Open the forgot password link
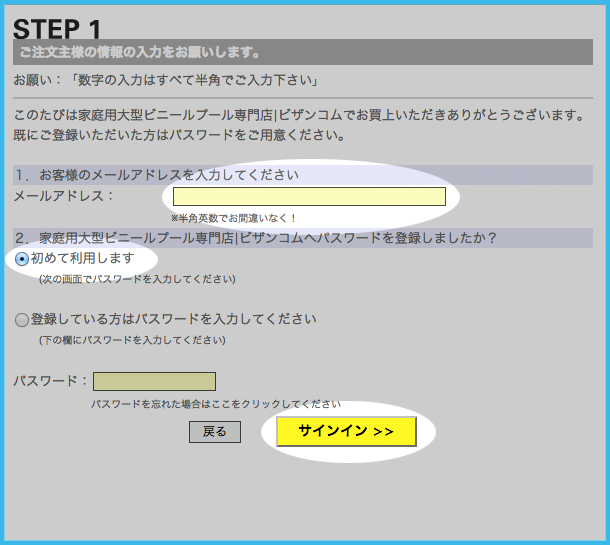 coord(215,404)
